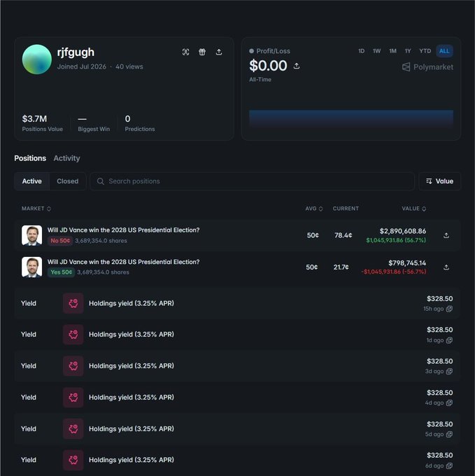Select the ALL profit range
Image resolution: width=475 pixels, height=476 pixels.
(x=444, y=51)
